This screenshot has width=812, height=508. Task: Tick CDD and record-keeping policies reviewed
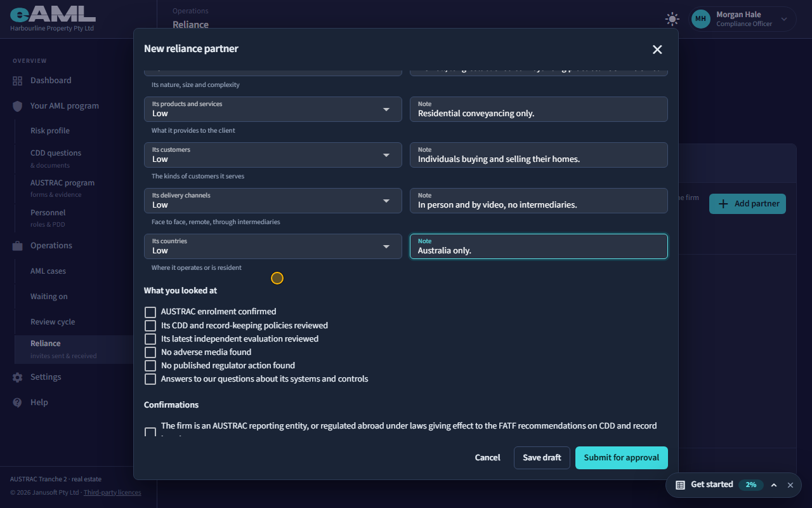(x=150, y=326)
